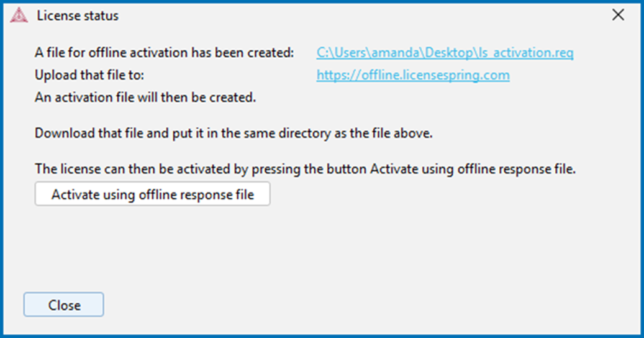644x338 pixels.
Task: Click the 'The license can then be activated' text
Action: [305, 169]
